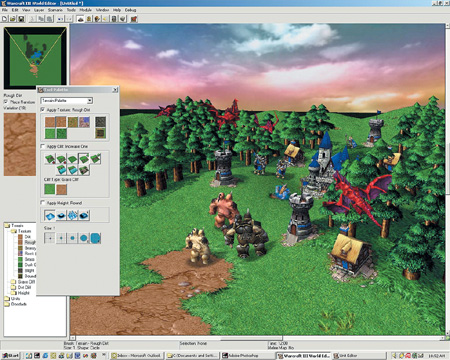Viewport: 450px width, 360px height.
Task: Click the horizontal scrollbar below the map view
Action: tap(257, 338)
